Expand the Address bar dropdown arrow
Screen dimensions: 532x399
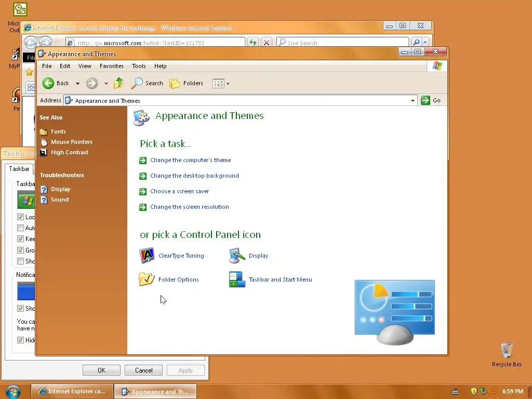coord(413,100)
